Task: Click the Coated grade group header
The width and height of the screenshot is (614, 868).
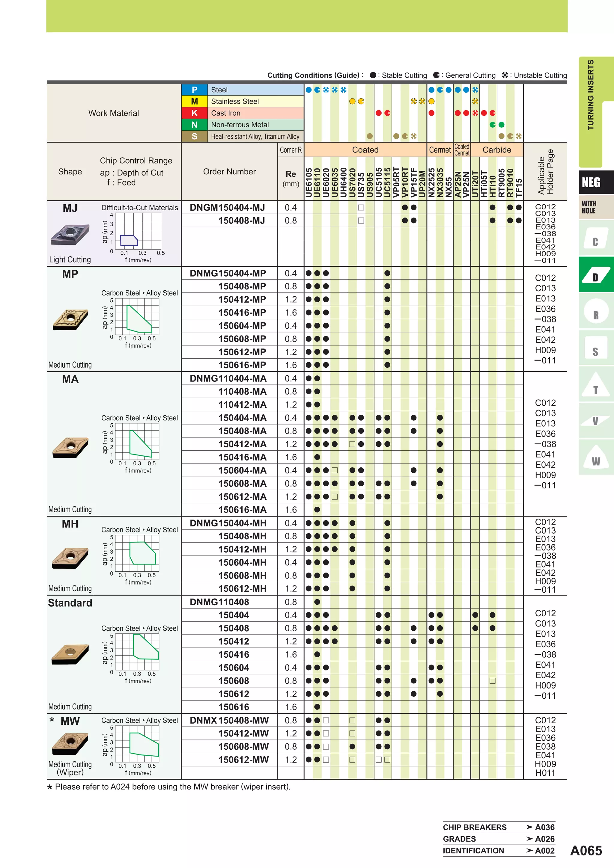Action: tap(365, 150)
